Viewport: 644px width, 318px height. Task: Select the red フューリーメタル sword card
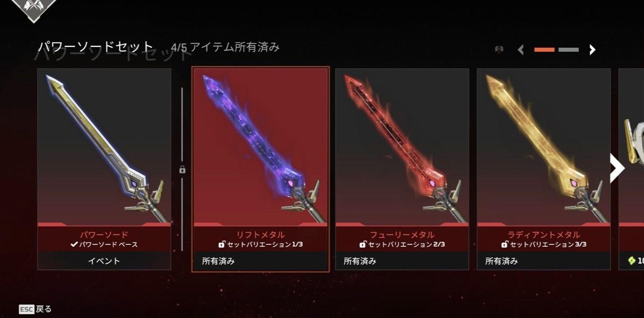coord(402,169)
